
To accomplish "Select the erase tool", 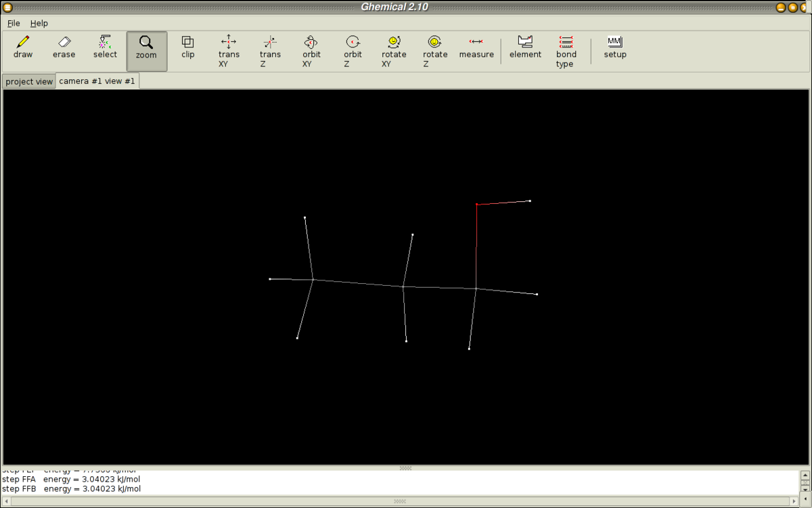I will 64,47.
